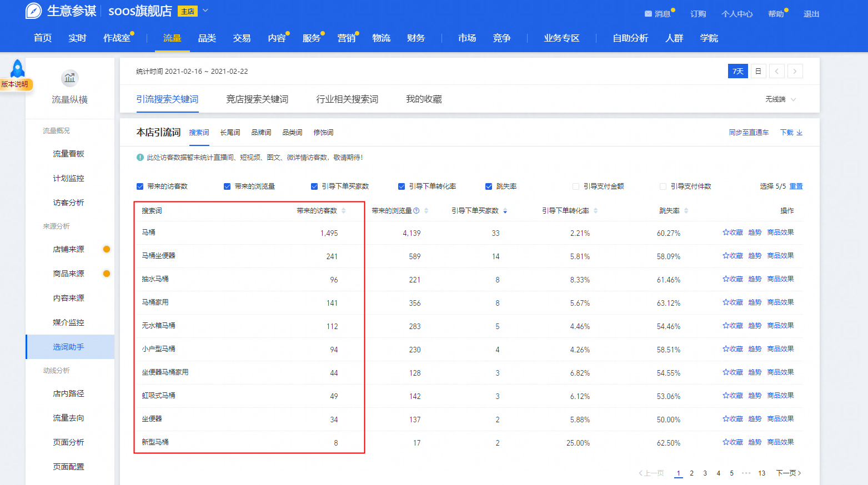Click 退出 to log out
Image resolution: width=868 pixels, height=485 pixels.
pyautogui.click(x=811, y=14)
